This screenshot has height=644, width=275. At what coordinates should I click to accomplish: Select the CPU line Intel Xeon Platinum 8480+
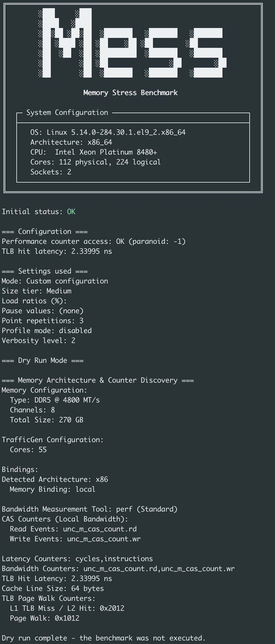click(x=94, y=152)
